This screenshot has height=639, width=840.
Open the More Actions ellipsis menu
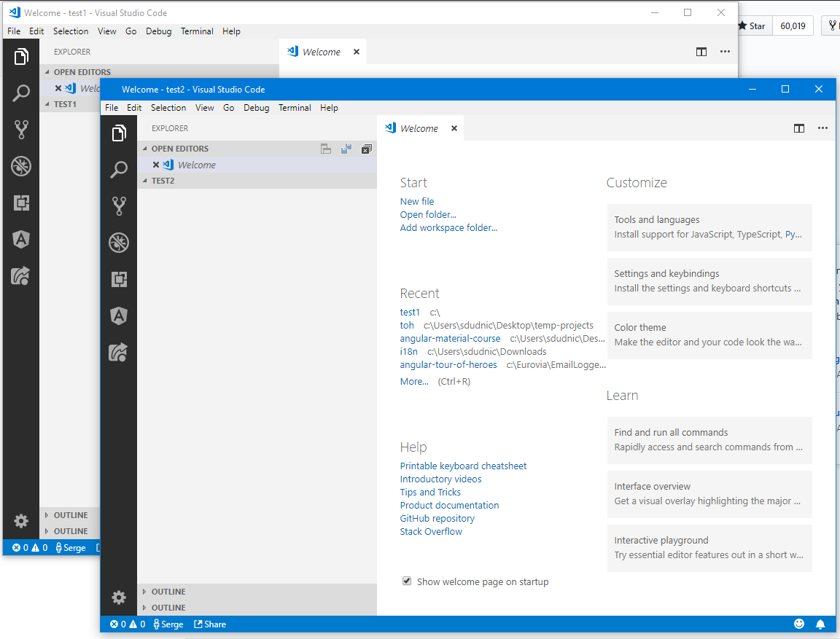[823, 128]
